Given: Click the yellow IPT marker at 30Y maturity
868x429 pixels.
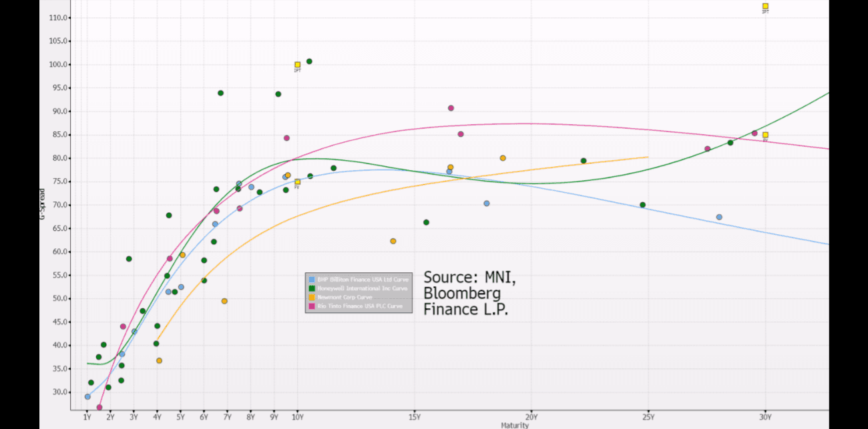Looking at the screenshot, I should [765, 6].
